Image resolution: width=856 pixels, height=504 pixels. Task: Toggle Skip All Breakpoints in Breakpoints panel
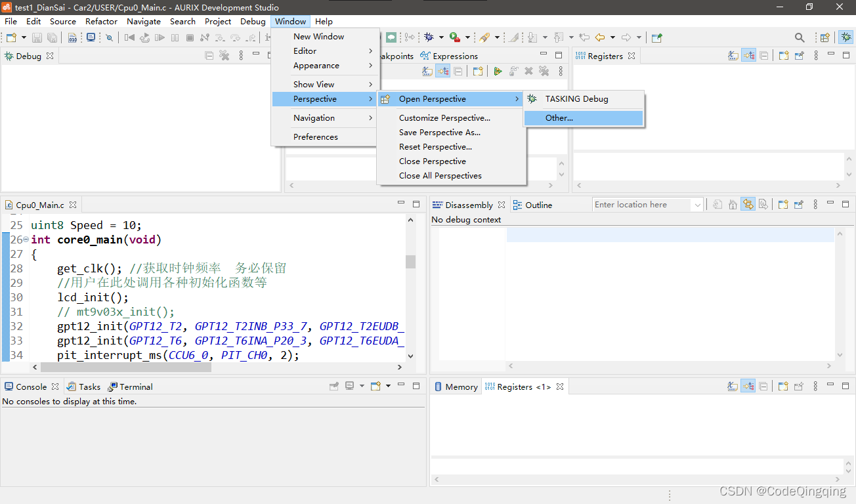(428, 71)
